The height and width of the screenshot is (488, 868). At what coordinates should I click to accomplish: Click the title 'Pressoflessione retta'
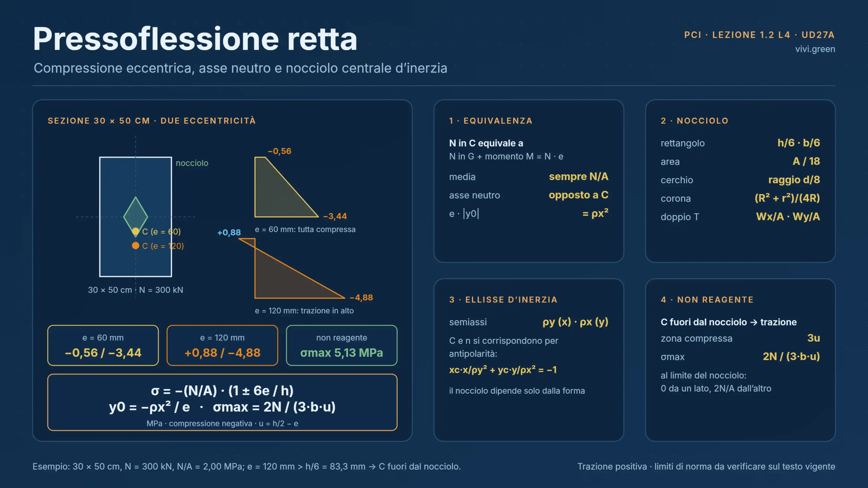(195, 39)
